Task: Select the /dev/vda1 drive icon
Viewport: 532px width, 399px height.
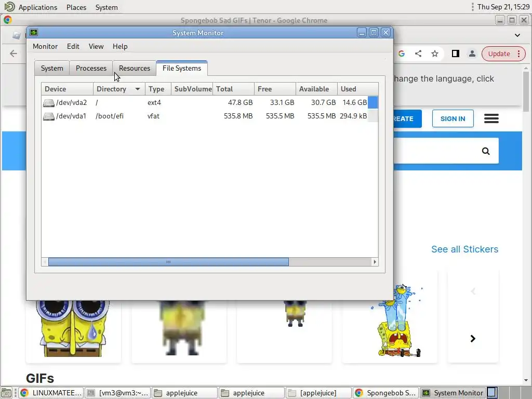Action: click(48, 116)
